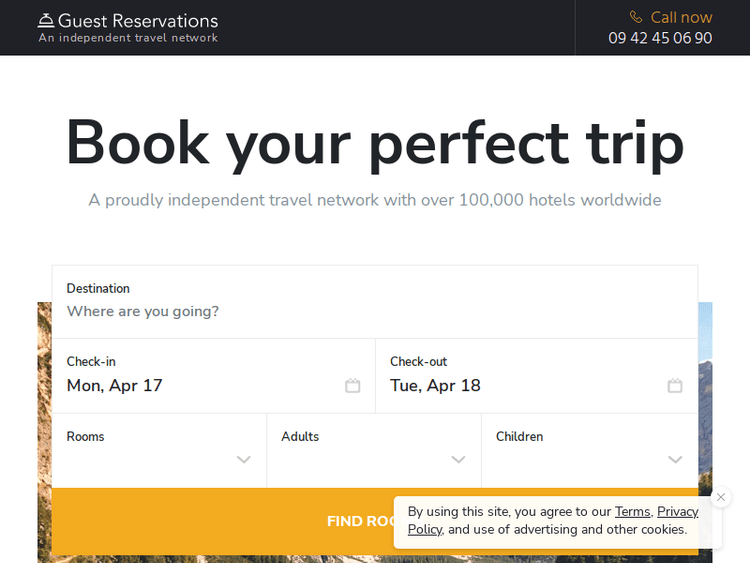This screenshot has width=750, height=563.
Task: Select the Check-in date Mon, Apr 17
Action: 115,386
